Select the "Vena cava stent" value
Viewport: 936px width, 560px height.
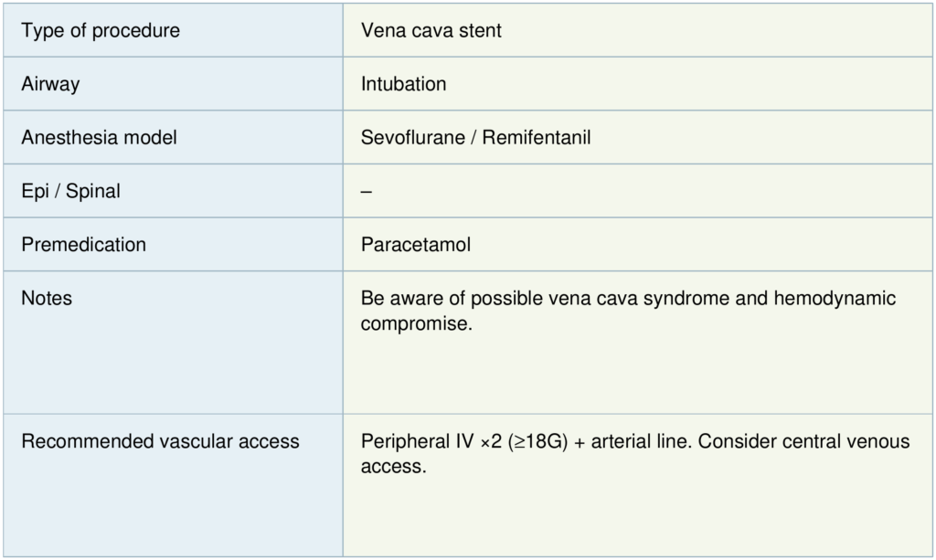(x=431, y=31)
